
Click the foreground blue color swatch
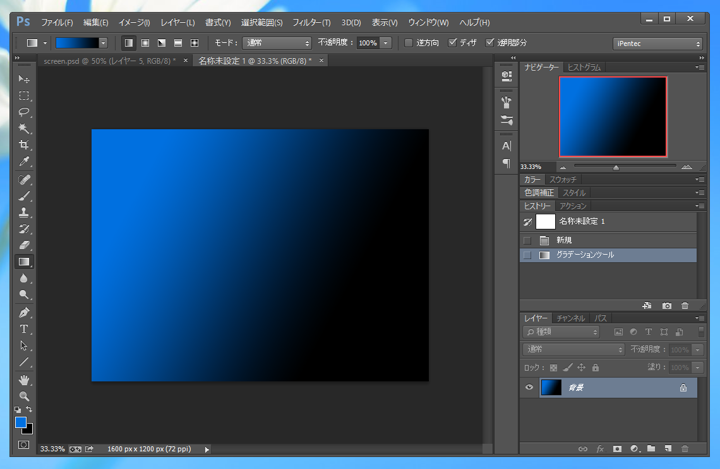[20, 422]
